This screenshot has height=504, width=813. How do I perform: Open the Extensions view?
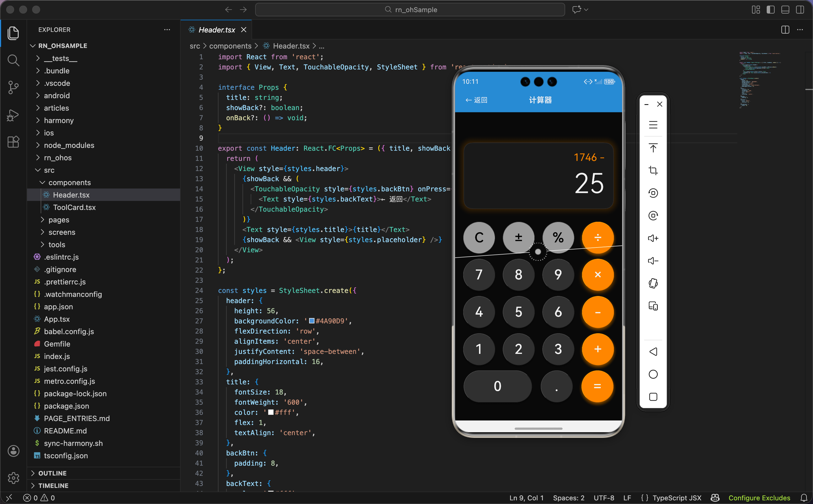(13, 142)
